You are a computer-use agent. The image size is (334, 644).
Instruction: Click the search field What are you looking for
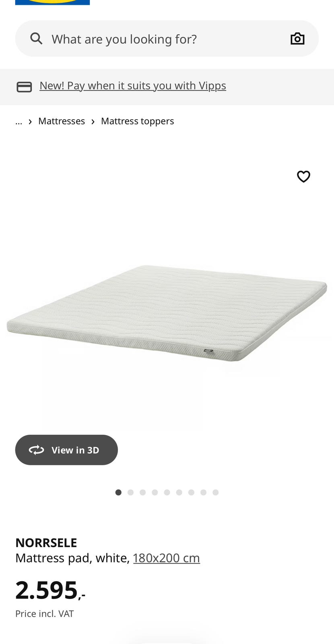[x=167, y=39]
